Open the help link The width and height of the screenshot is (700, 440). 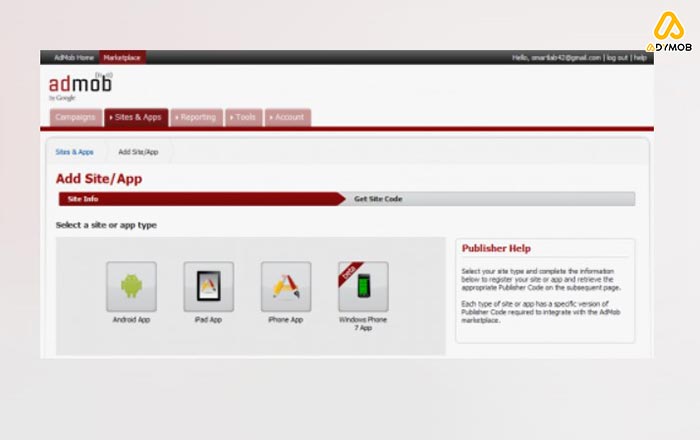coord(640,58)
